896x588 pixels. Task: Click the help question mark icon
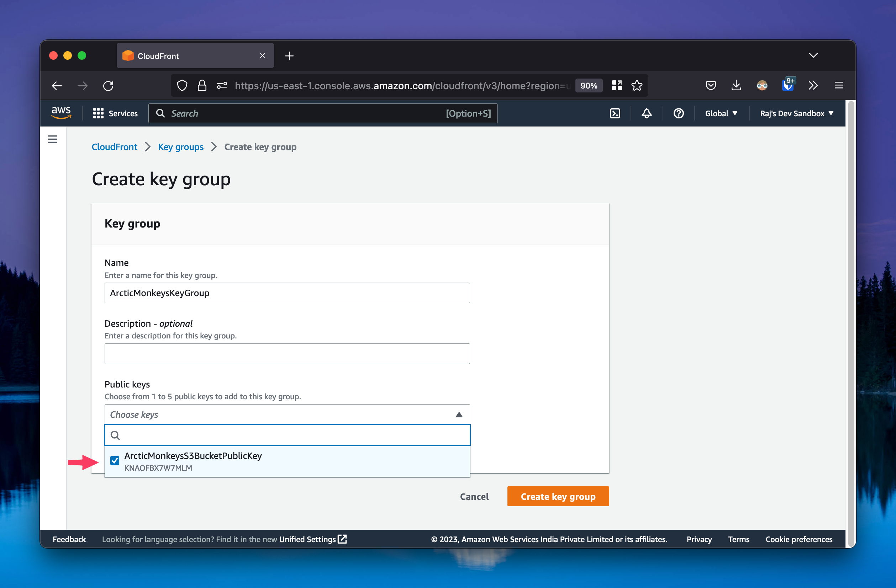point(678,113)
